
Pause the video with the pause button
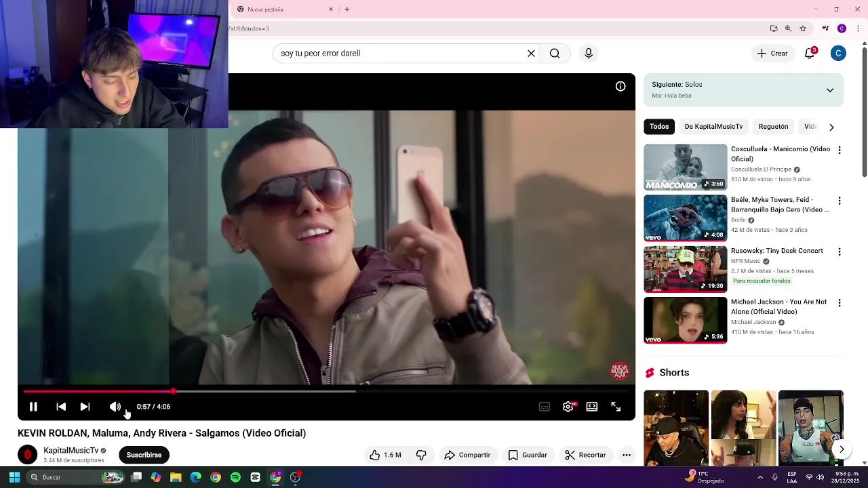(33, 407)
